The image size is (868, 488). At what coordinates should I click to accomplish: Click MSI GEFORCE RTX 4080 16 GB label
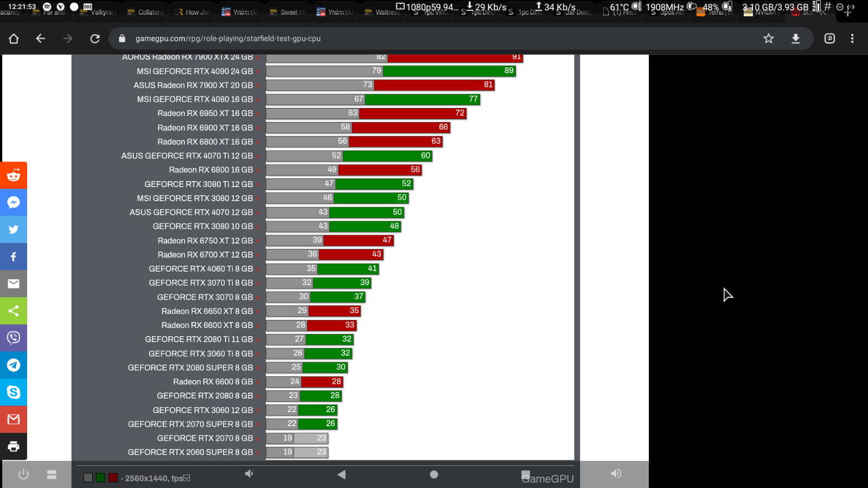pyautogui.click(x=195, y=99)
